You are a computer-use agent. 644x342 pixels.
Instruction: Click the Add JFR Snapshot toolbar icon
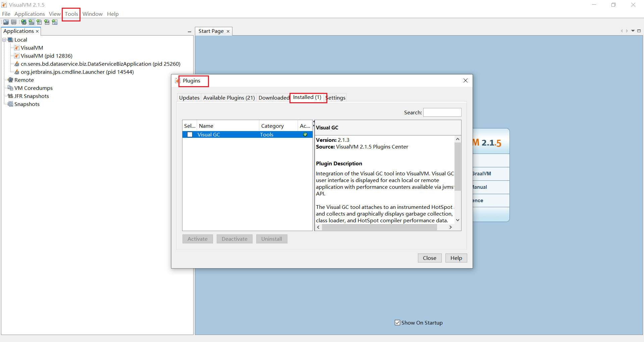[x=47, y=22]
